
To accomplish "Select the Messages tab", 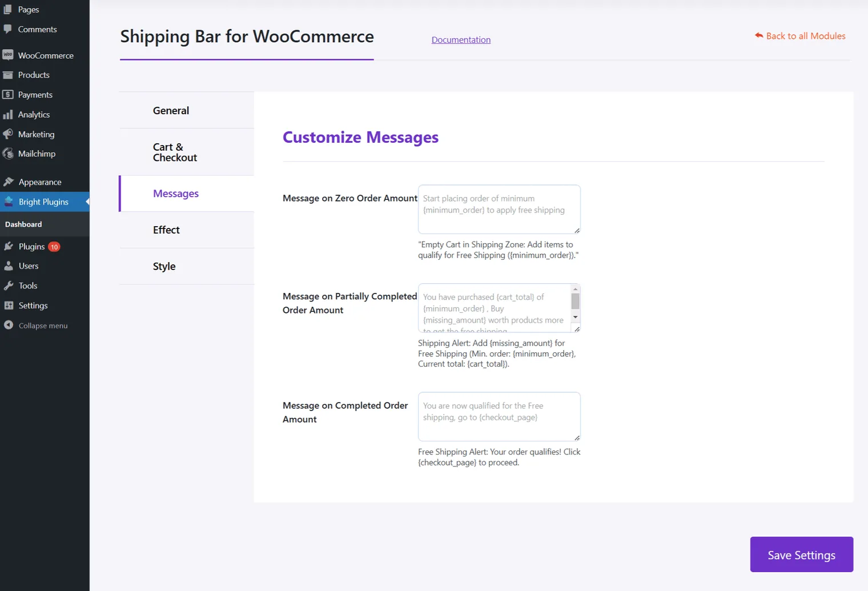I will 186,194.
